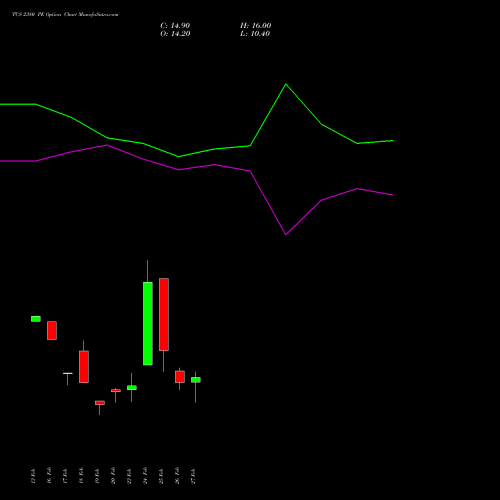
Task: Select the red candle for 18 Feb
Action: (x=84, y=367)
